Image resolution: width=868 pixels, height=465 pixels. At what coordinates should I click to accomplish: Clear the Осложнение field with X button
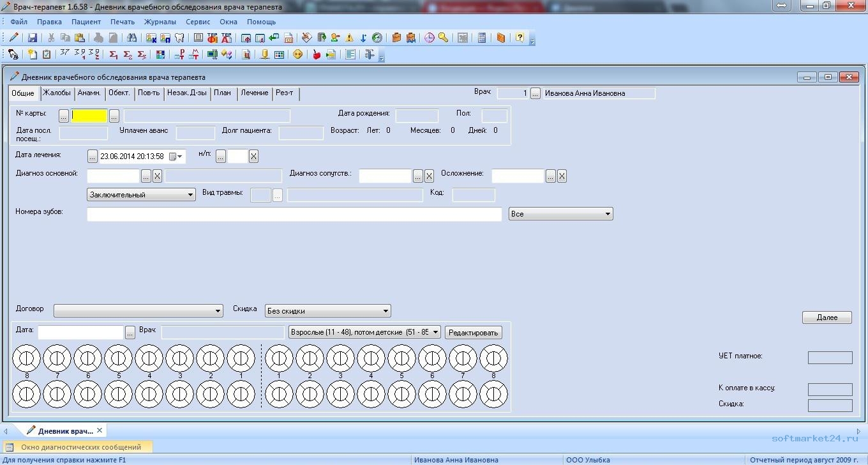click(x=562, y=176)
